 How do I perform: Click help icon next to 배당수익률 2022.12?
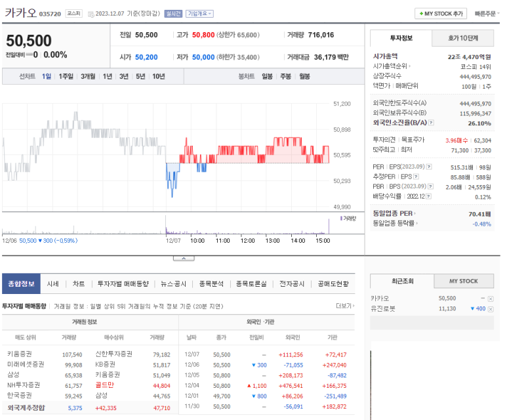coord(428,196)
